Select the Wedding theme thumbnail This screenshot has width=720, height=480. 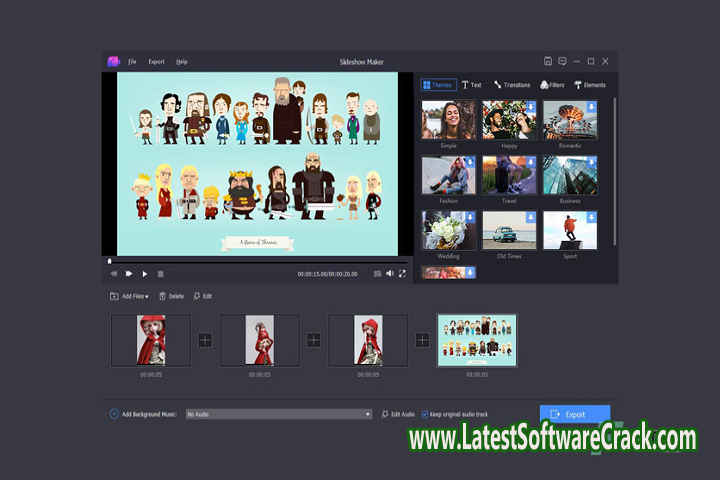click(448, 230)
